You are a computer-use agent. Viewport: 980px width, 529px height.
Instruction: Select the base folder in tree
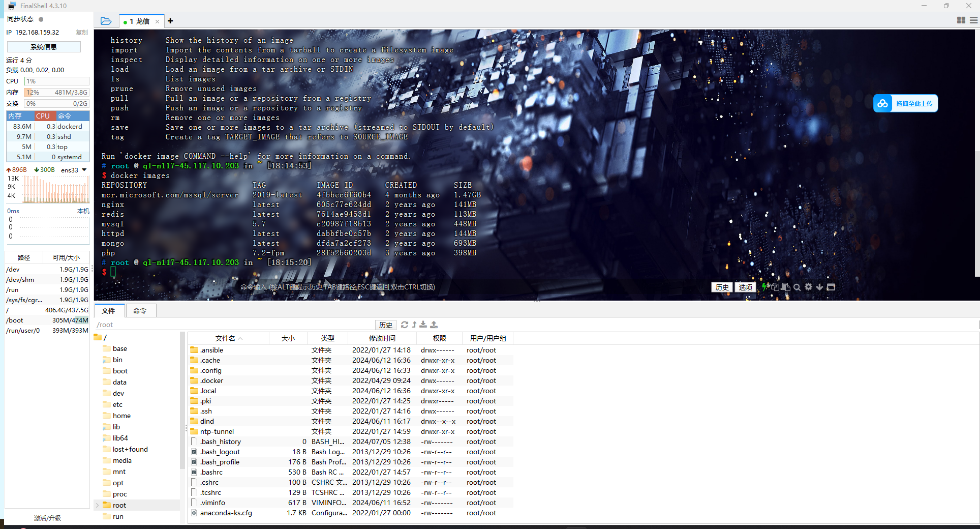tap(120, 348)
